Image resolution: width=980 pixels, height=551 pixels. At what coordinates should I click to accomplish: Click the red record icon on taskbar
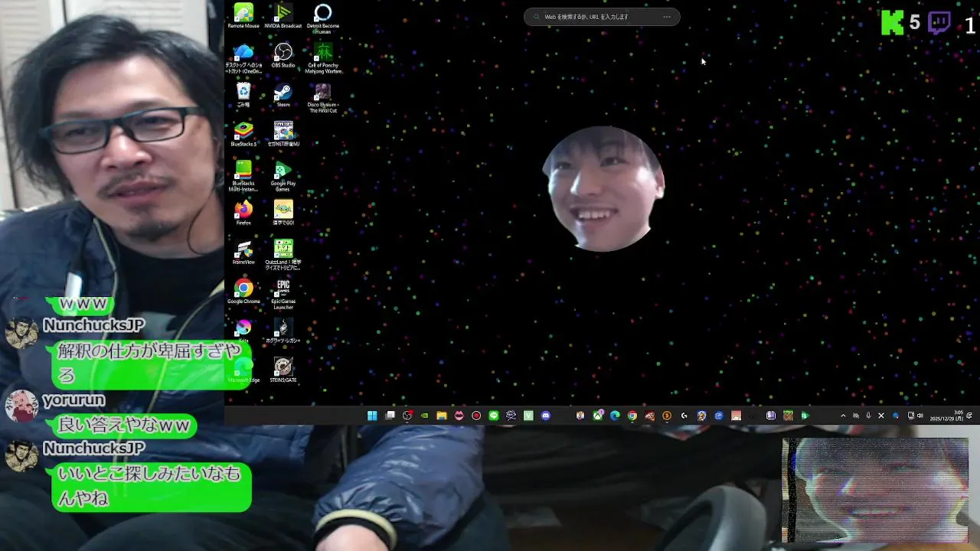[476, 416]
